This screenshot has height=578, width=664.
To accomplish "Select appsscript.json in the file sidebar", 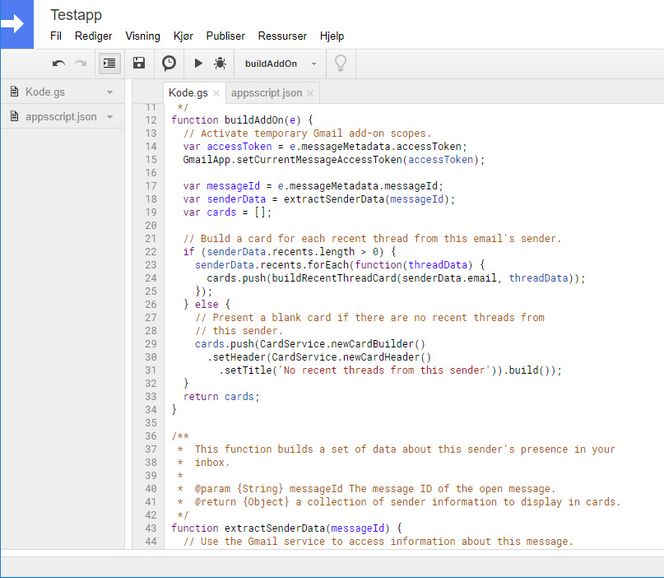I will tap(61, 116).
